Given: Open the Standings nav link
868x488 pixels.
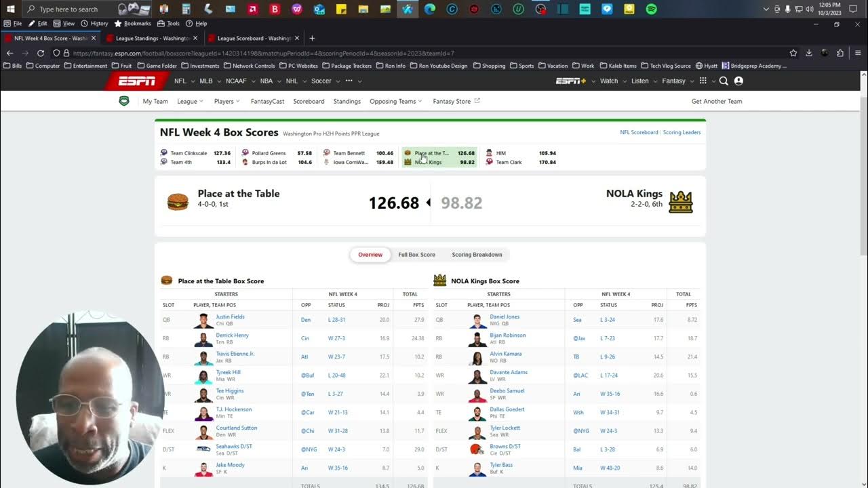Looking at the screenshot, I should [x=347, y=101].
